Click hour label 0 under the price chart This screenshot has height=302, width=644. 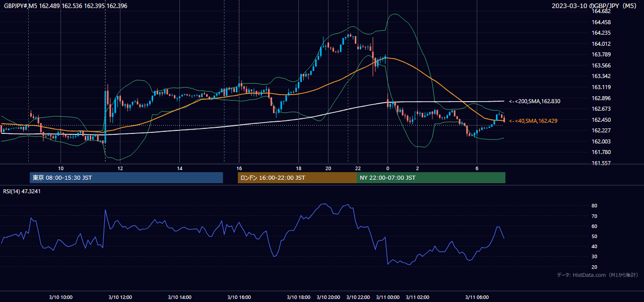pos(388,168)
